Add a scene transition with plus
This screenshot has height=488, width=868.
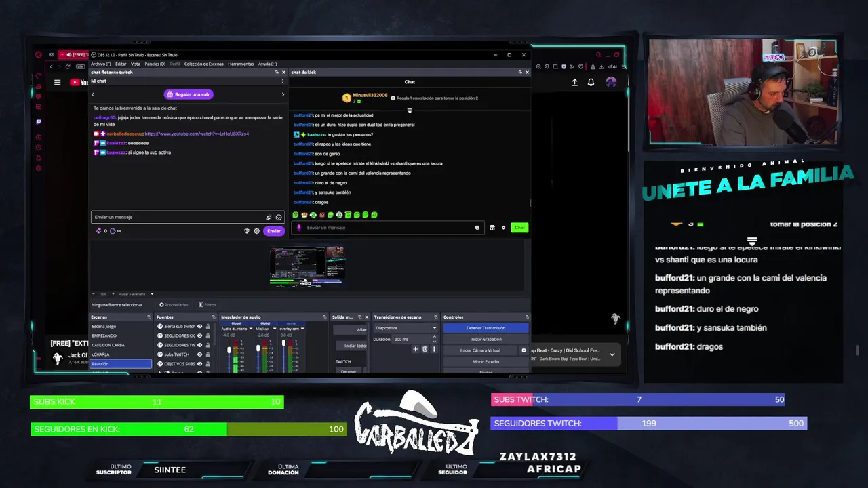coord(415,349)
